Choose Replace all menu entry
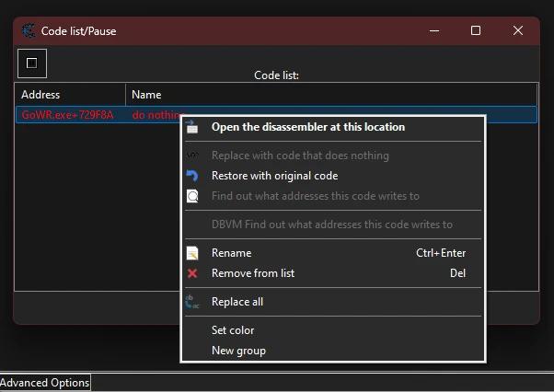The width and height of the screenshot is (554, 392). coord(237,302)
